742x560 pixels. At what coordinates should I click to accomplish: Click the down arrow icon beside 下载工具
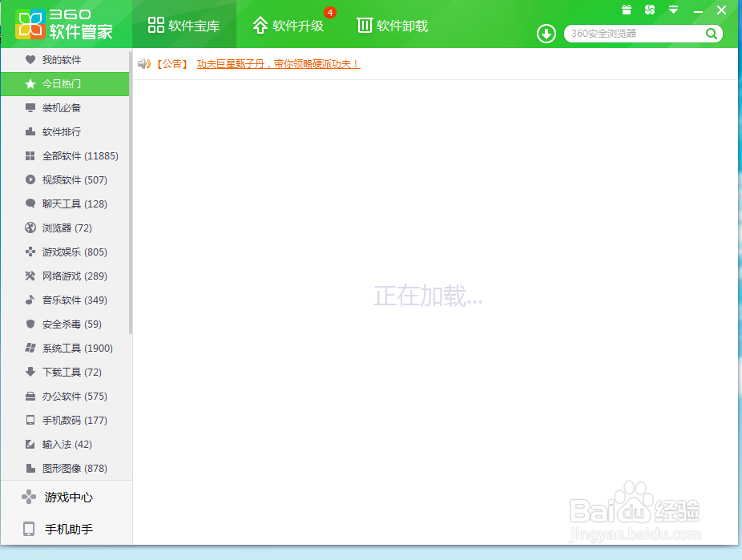(30, 372)
